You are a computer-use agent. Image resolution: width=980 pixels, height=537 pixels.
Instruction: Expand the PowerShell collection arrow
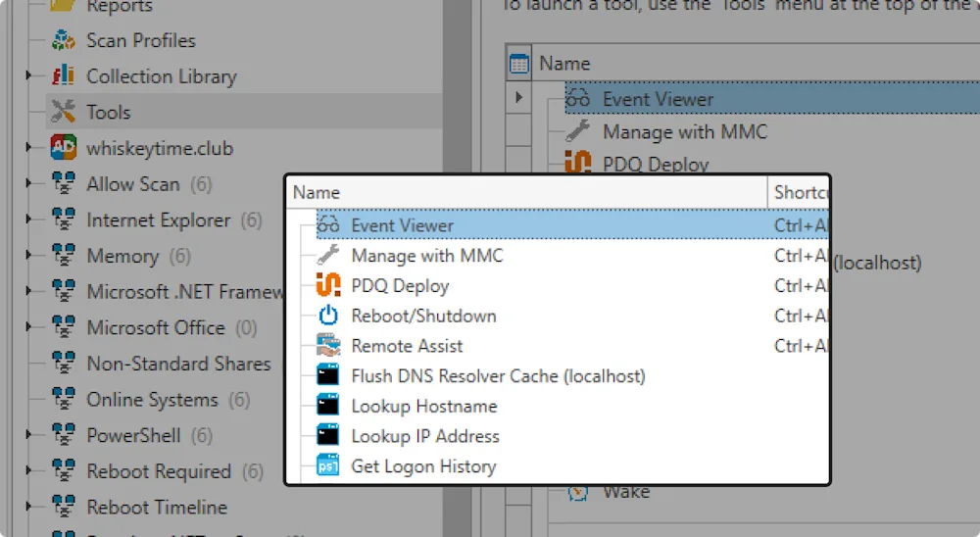coord(28,434)
